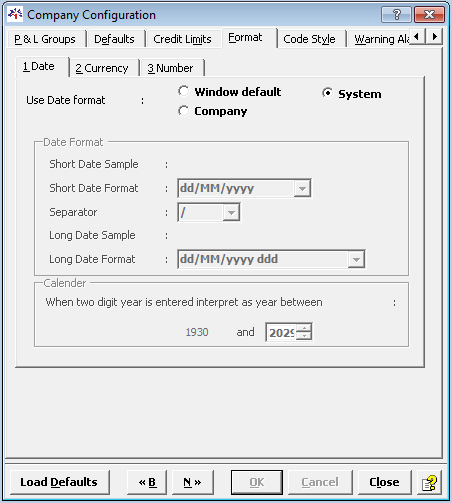
Task: Click the question mark help button in title bar
Action: [x=396, y=15]
